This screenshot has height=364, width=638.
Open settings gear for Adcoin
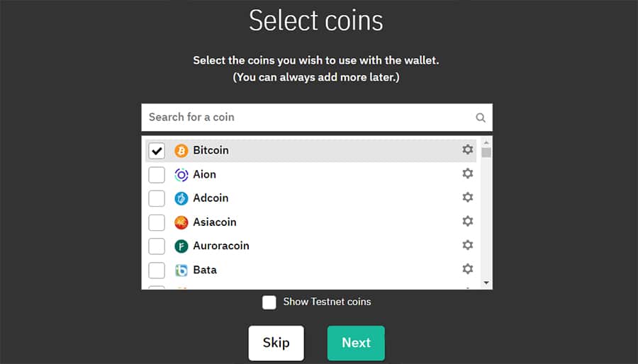coord(467,198)
